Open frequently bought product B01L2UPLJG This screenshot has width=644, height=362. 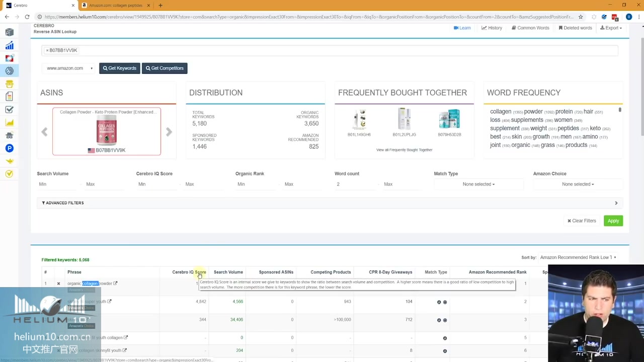404,123
